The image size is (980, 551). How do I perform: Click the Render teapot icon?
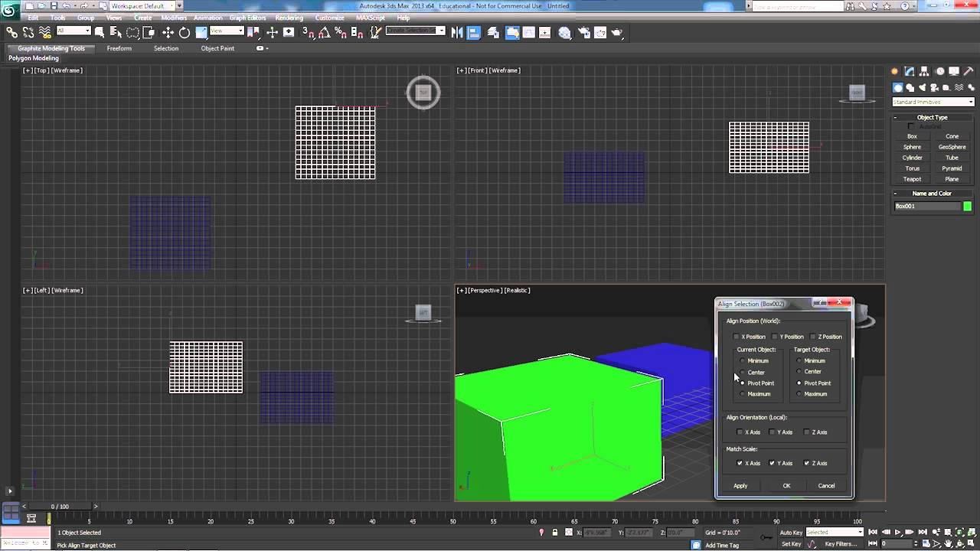click(617, 32)
